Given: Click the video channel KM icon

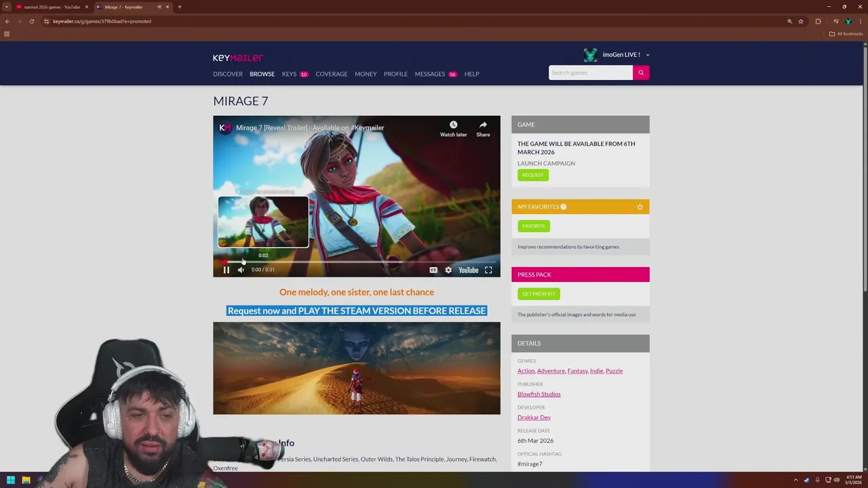Looking at the screenshot, I should point(225,127).
